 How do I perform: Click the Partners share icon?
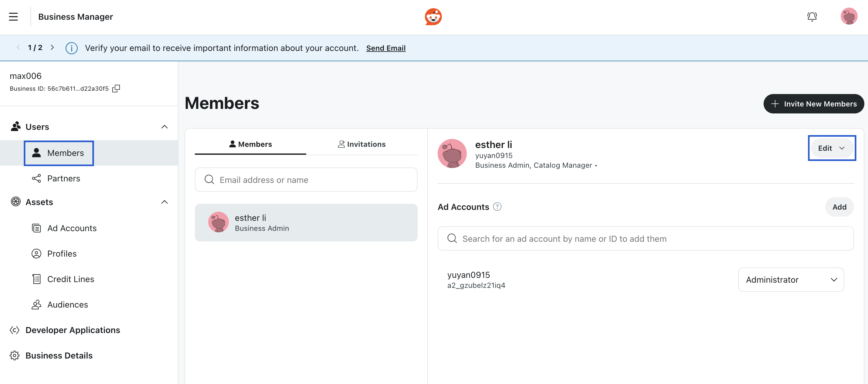pos(36,178)
